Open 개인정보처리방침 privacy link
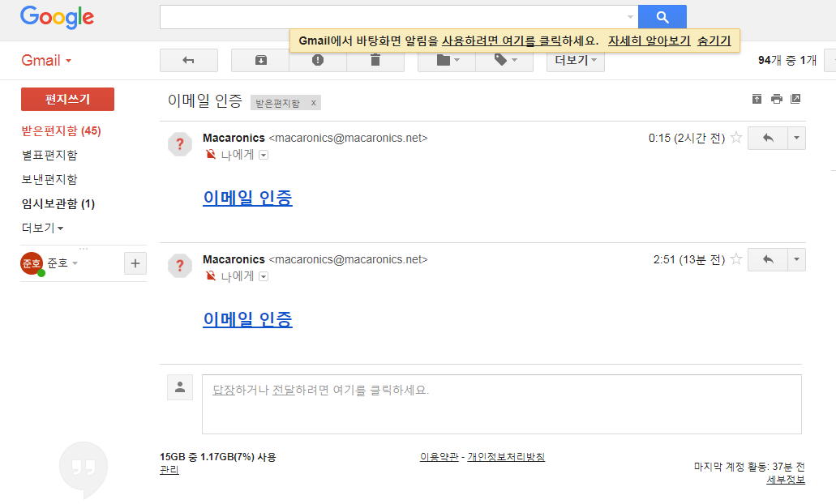 click(x=506, y=456)
